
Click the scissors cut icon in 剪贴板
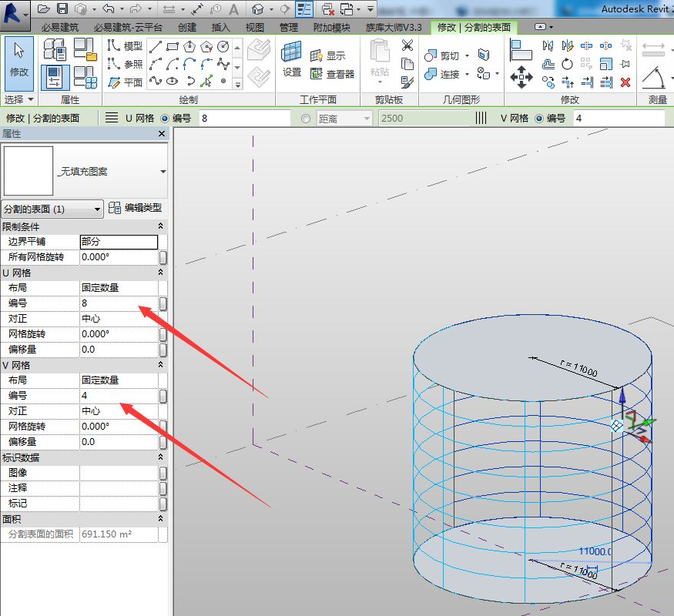click(407, 45)
